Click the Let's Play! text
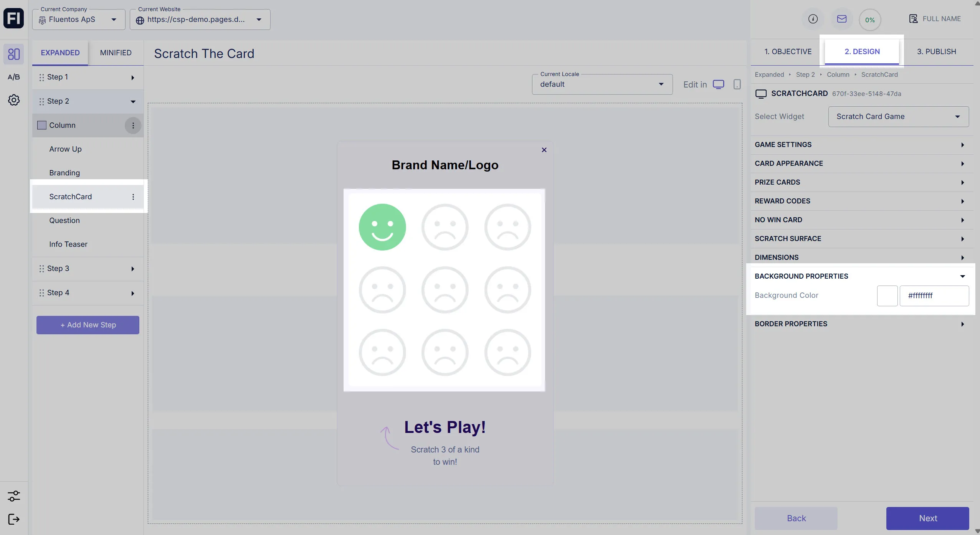The image size is (980, 535). (445, 427)
